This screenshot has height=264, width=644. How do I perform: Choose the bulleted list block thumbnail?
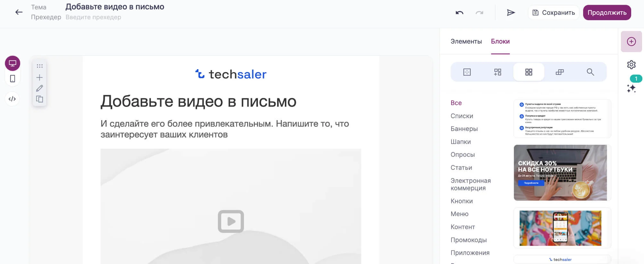(562, 119)
